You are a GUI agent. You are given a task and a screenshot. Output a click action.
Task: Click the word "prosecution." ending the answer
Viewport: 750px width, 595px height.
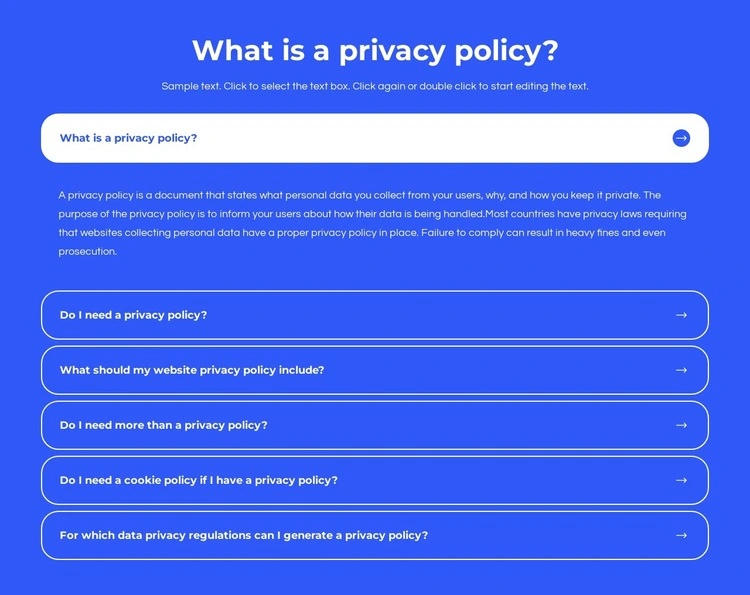click(x=88, y=252)
